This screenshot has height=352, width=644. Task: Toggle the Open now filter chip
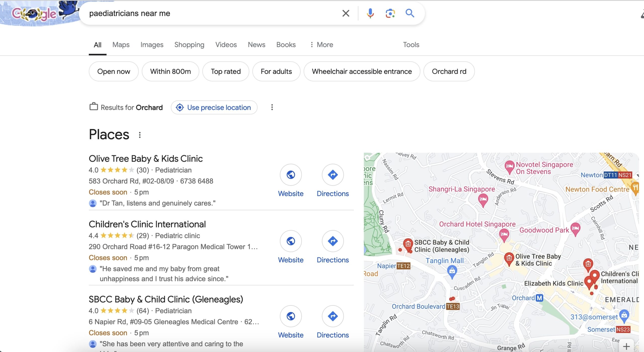click(114, 72)
